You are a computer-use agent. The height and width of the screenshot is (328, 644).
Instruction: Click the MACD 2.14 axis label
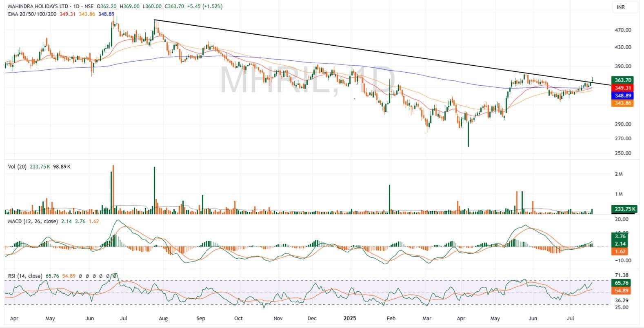click(620, 244)
